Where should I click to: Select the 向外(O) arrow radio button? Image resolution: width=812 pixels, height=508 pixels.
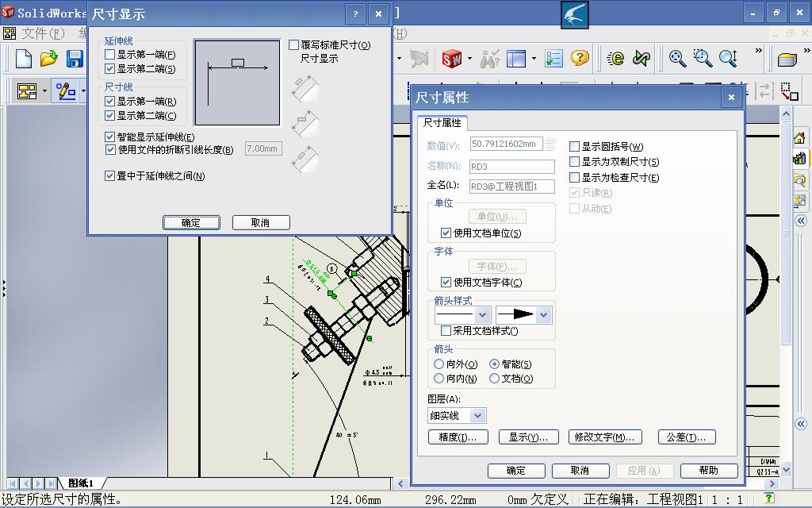coord(439,364)
